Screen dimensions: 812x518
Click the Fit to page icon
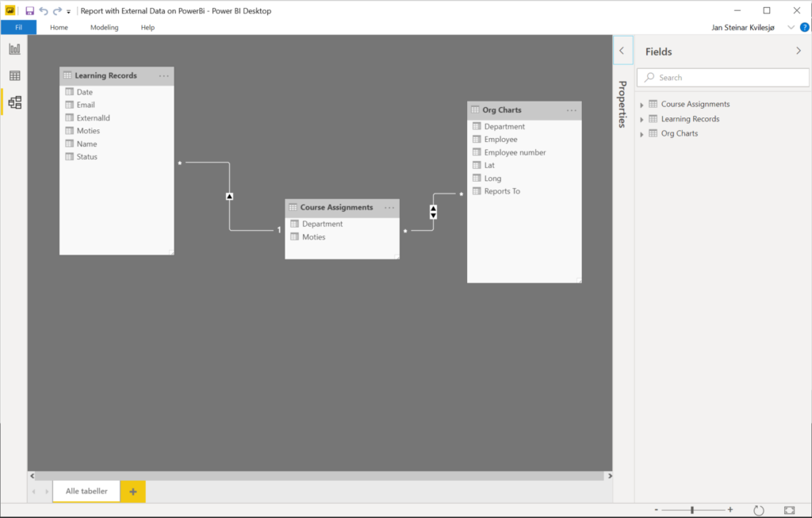tap(789, 510)
